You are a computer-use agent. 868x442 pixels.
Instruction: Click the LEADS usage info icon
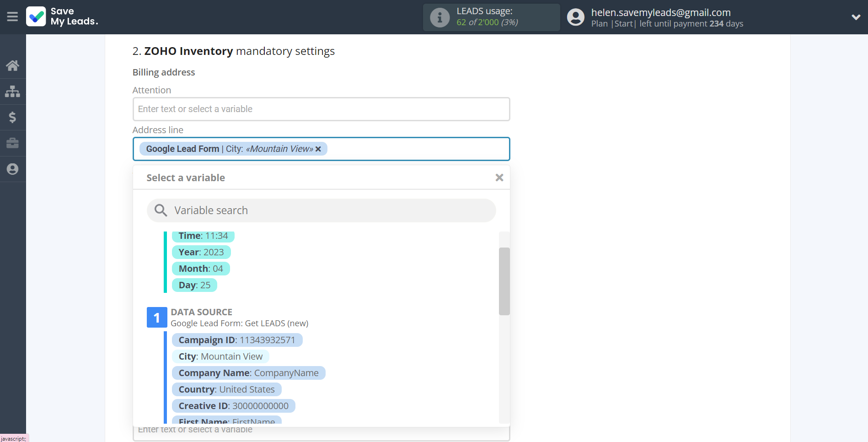[x=440, y=17]
